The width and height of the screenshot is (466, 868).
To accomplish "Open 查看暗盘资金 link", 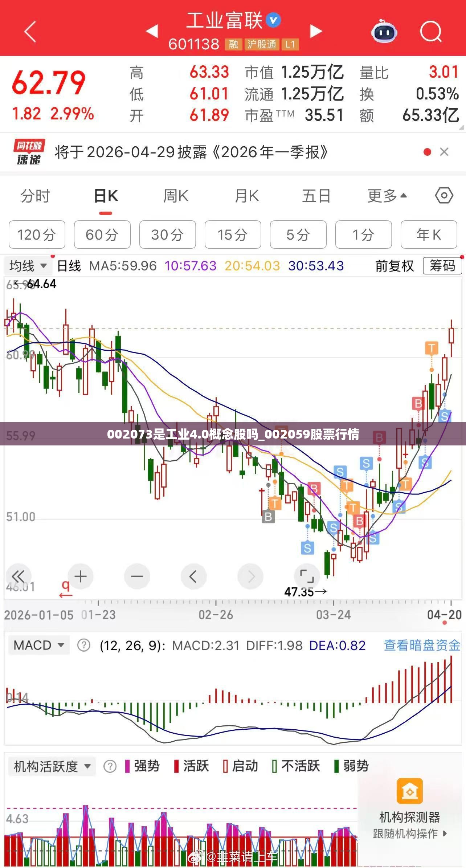I will pyautogui.click(x=422, y=645).
